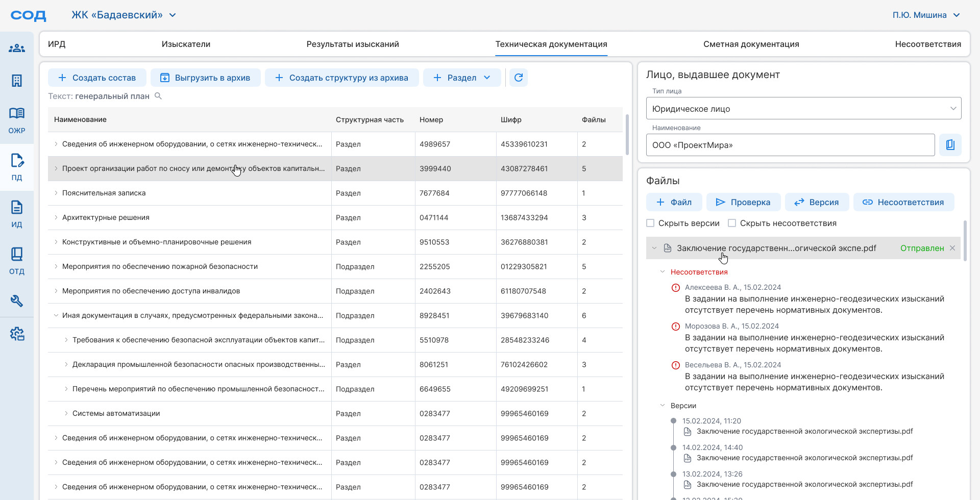
Task: Remove the Заключение file with the X icon
Action: [952, 248]
